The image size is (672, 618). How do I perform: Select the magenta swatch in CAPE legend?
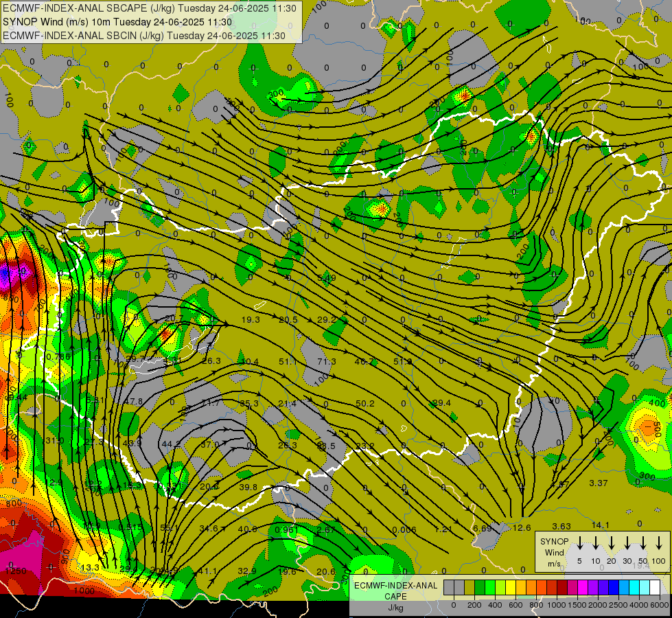(583, 587)
